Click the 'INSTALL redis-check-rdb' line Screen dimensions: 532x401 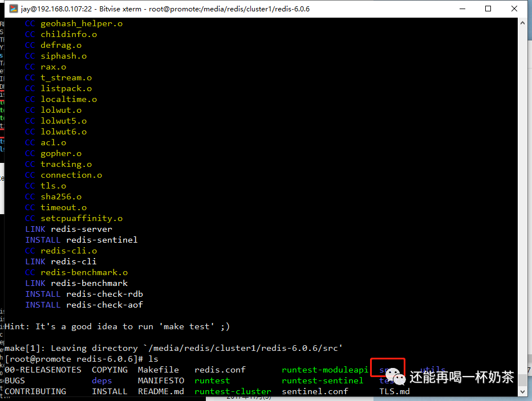[x=84, y=295]
